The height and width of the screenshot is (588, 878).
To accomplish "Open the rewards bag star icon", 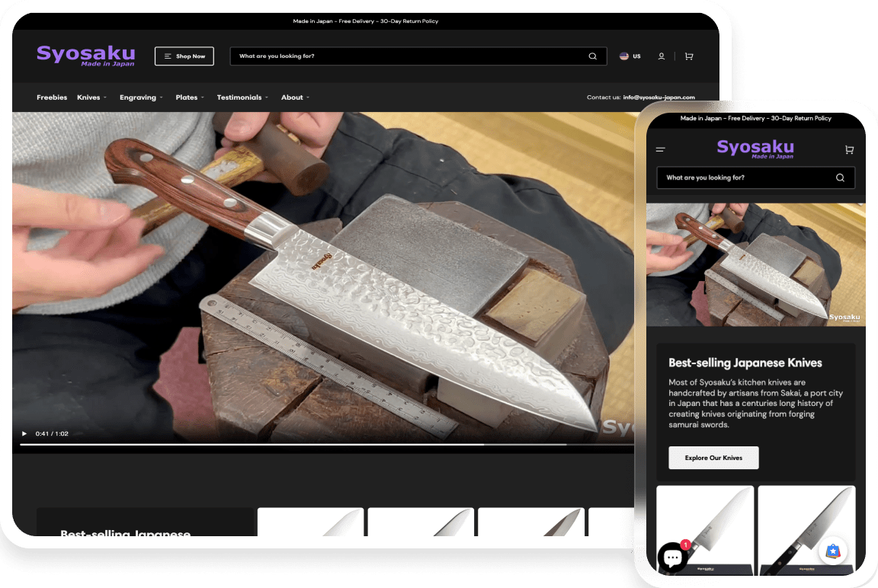I will tap(833, 551).
